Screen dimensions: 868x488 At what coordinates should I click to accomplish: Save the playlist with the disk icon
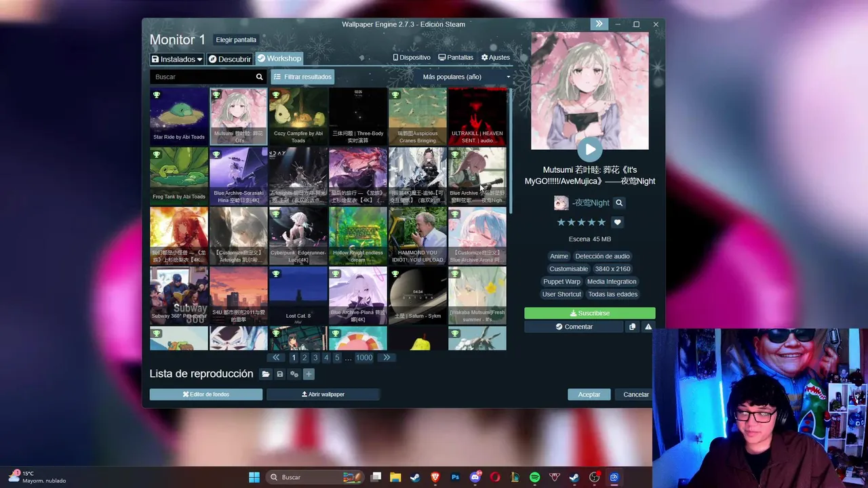tap(280, 374)
